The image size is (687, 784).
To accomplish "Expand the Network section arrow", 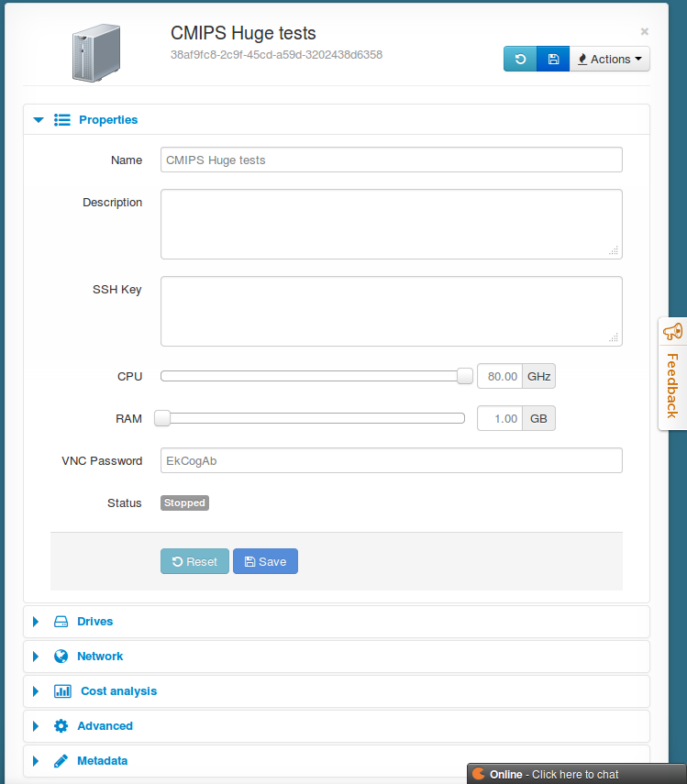I will pos(36,656).
